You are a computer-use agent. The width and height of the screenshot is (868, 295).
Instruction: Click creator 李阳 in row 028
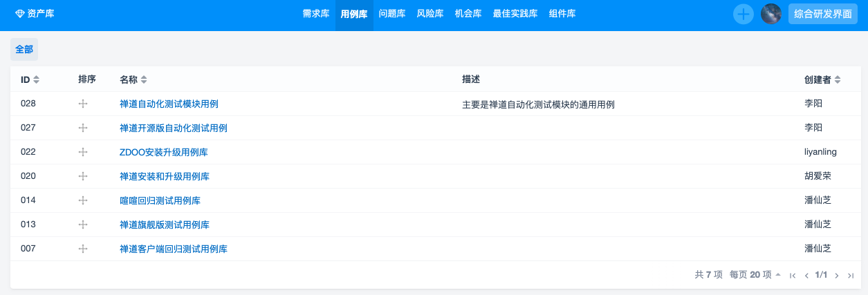point(813,104)
